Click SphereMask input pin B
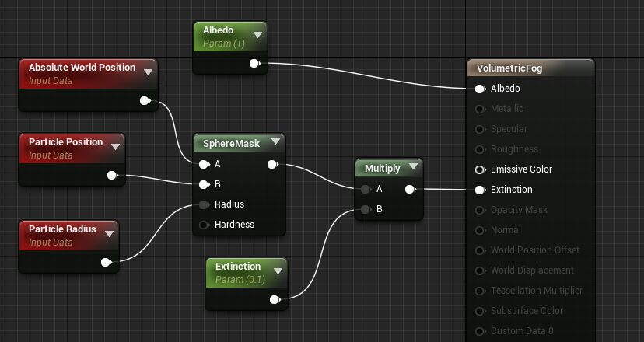 point(204,185)
